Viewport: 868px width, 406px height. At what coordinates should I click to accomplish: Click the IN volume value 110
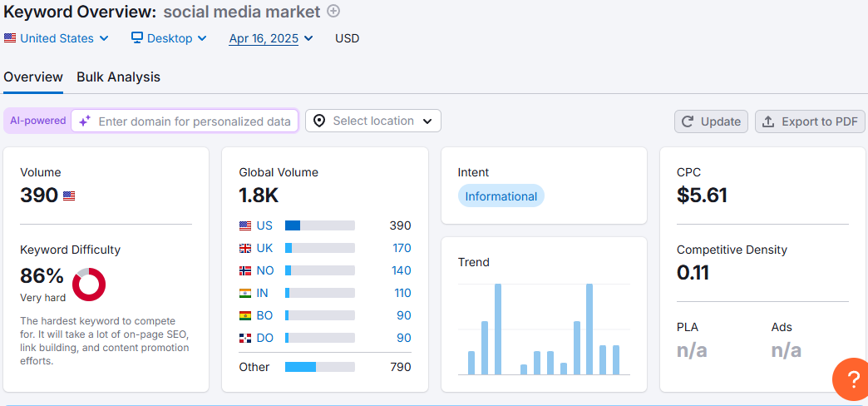tap(402, 293)
